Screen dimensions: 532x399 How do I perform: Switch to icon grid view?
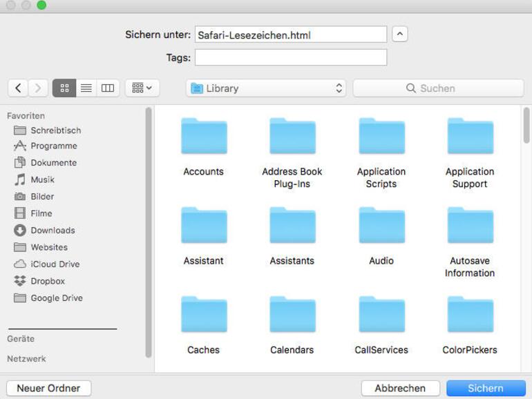coord(64,88)
